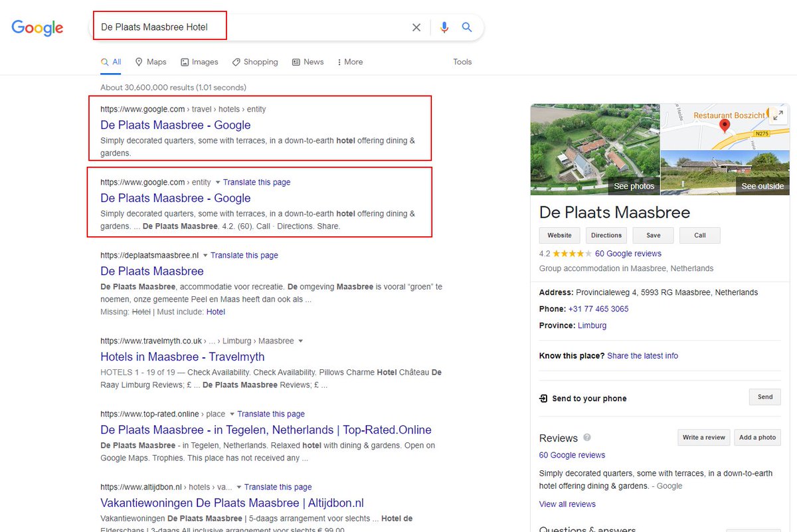Open Hotels in Maasbree - Travelmyth result
This screenshot has height=532, width=797.
[183, 357]
